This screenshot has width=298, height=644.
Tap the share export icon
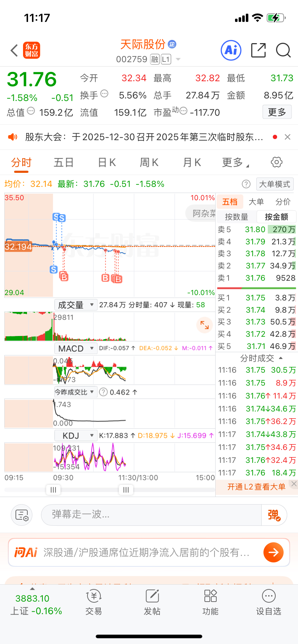[258, 50]
